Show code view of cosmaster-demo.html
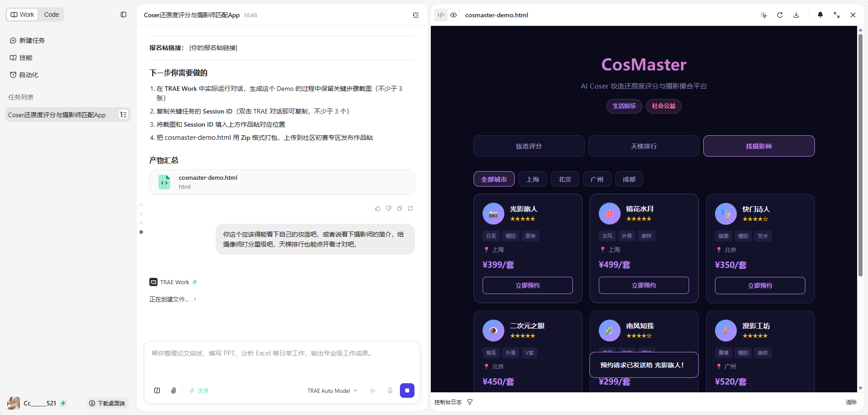868x415 pixels. 441,15
